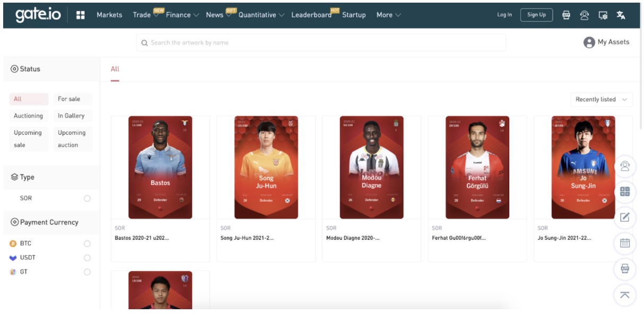Open the customer support floating icon
The image size is (644, 314).
625,167
